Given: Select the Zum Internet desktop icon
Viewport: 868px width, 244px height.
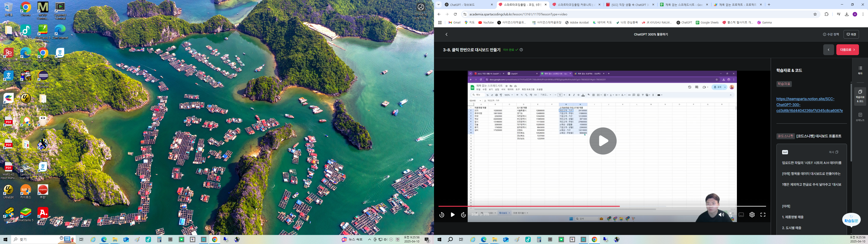Looking at the screenshot, I should tap(60, 32).
